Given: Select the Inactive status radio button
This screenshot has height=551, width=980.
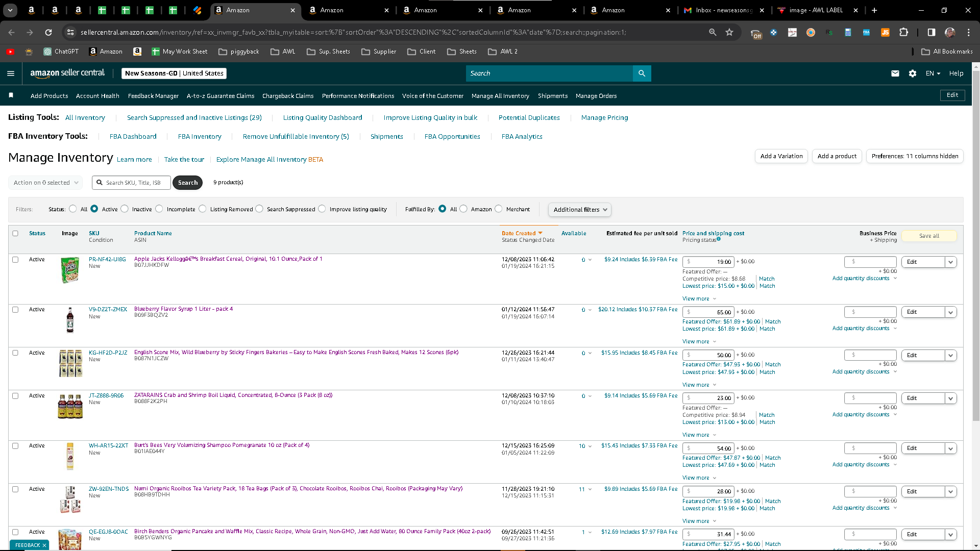Looking at the screenshot, I should [125, 209].
